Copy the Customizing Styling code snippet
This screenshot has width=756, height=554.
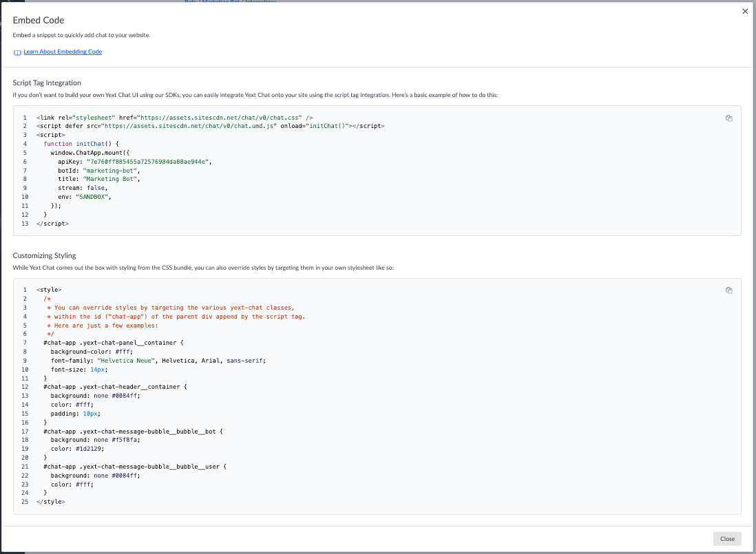728,290
